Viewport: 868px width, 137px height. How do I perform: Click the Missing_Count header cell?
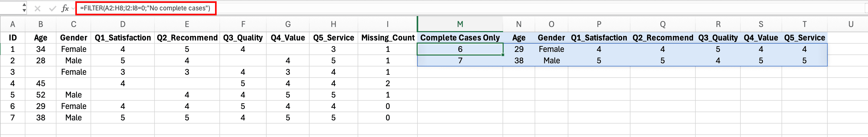click(387, 38)
